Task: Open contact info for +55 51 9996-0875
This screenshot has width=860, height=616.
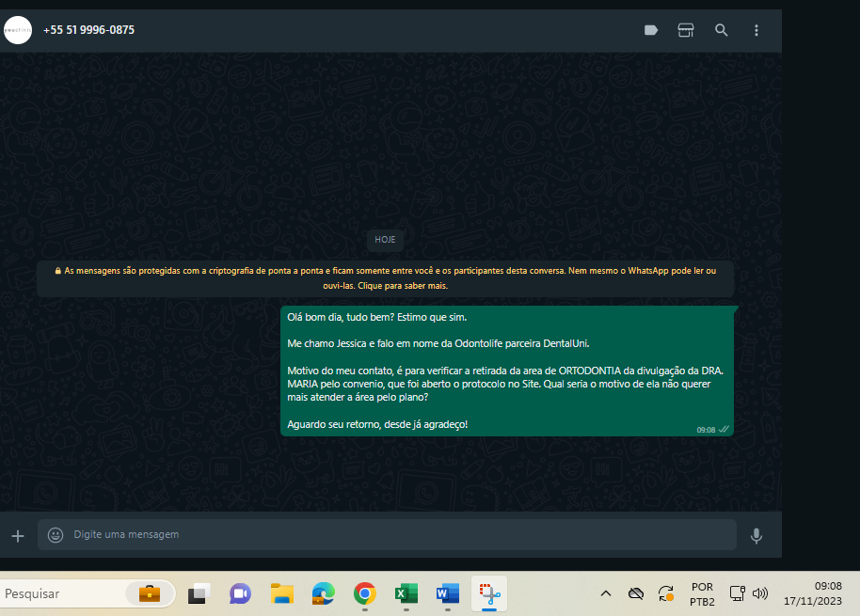Action: coord(88,30)
